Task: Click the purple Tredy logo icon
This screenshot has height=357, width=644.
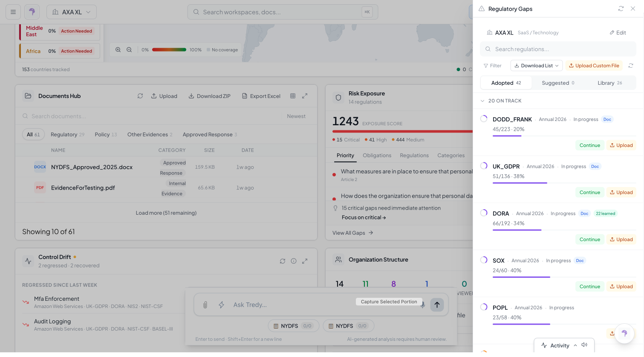Action: (x=32, y=12)
